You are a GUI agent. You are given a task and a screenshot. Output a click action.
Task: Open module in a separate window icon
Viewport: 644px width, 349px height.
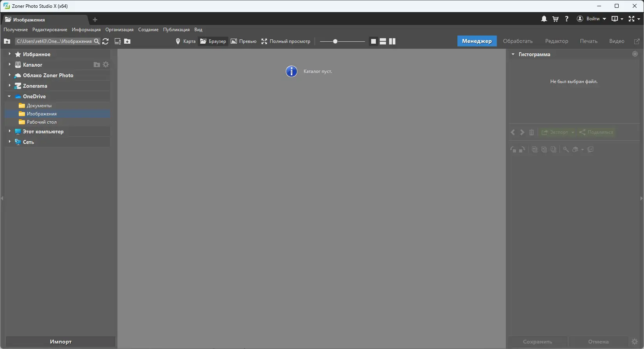point(637,41)
